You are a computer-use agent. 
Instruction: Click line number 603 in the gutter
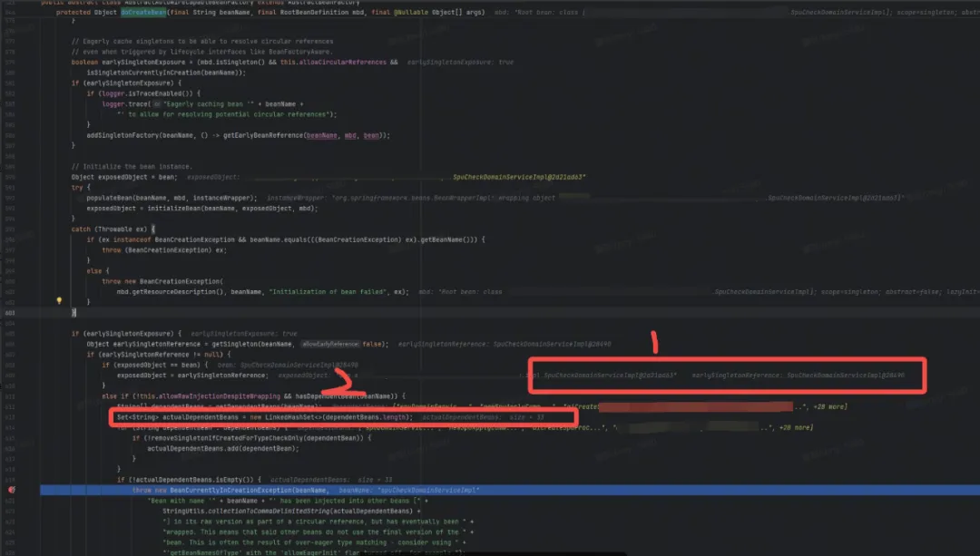point(10,313)
